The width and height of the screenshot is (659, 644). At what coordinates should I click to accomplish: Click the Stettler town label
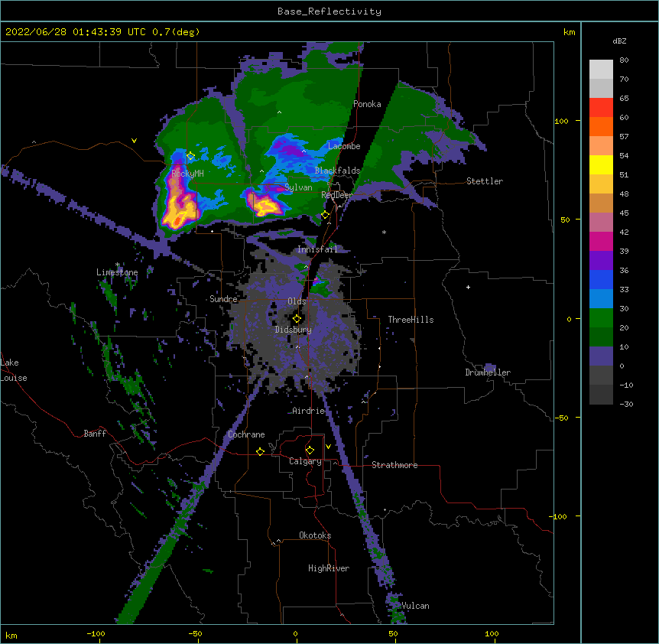(x=485, y=181)
